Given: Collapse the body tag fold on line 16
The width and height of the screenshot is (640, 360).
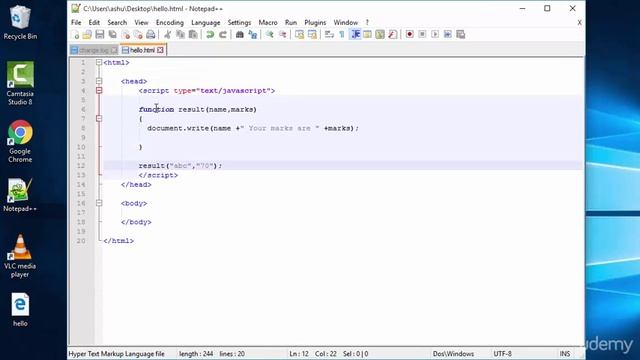Looking at the screenshot, I should coord(99,203).
